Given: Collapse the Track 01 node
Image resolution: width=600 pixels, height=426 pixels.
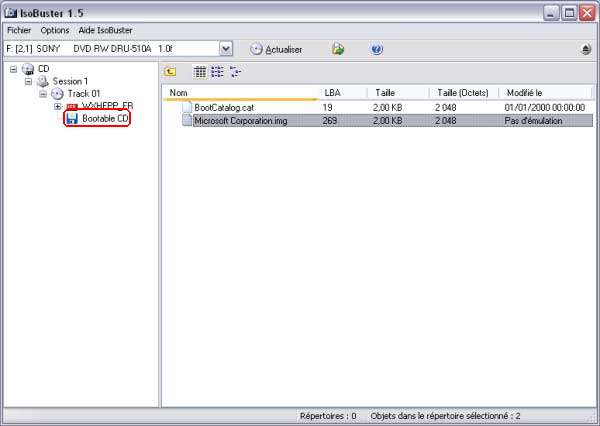Looking at the screenshot, I should pos(43,94).
